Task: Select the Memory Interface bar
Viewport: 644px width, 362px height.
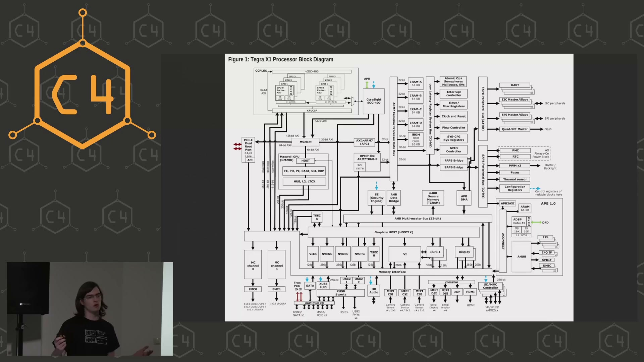Action: point(392,272)
